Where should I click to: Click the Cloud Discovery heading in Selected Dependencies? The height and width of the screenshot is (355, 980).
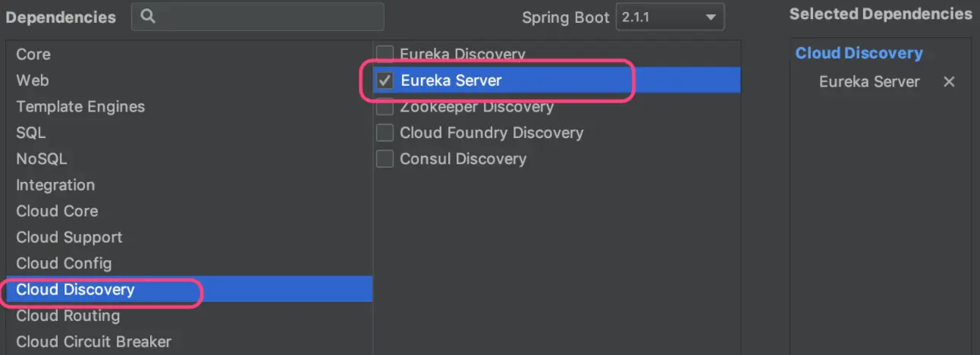point(859,53)
